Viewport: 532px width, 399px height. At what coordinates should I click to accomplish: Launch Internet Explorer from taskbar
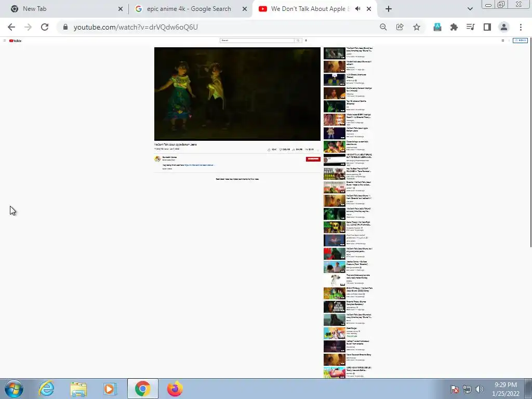[46, 389]
